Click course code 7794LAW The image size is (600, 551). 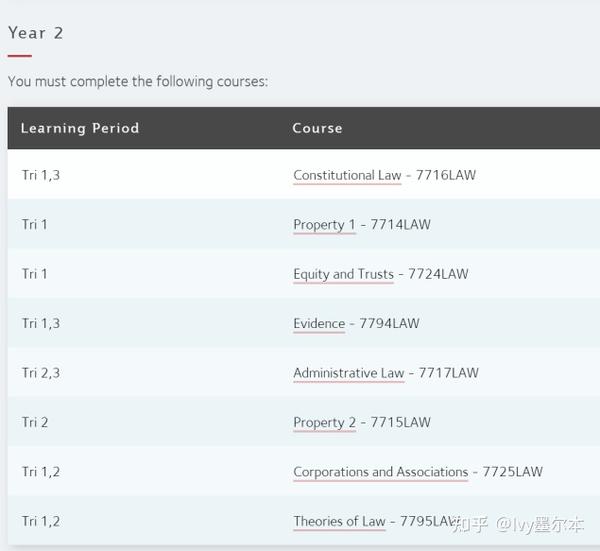[x=390, y=323]
